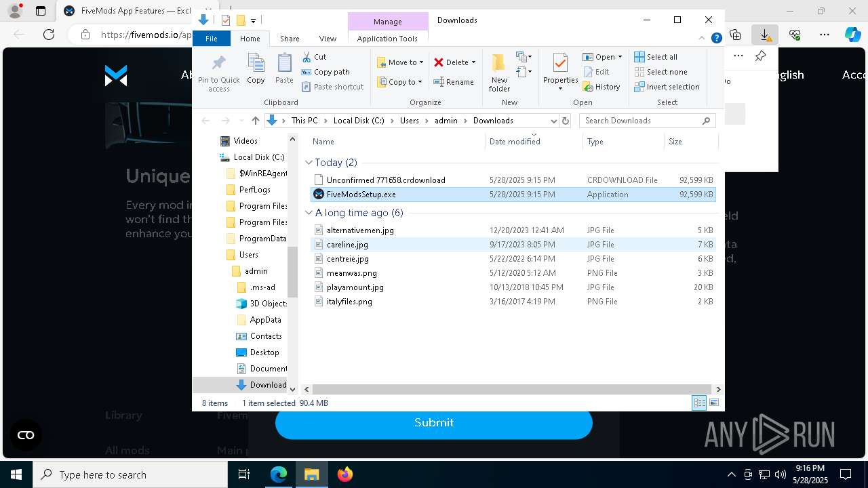Click the Paste ribbon icon
Viewport: 868px width, 488px height.
point(284,69)
